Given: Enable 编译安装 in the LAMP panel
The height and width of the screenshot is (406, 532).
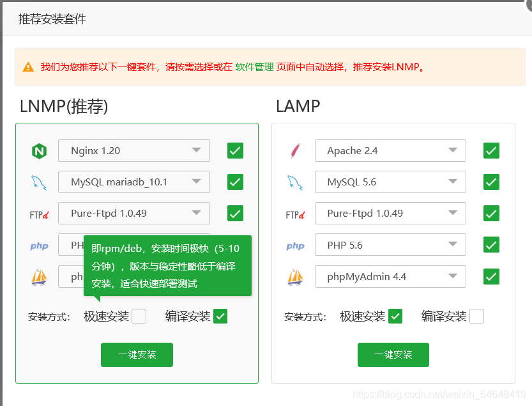Looking at the screenshot, I should (476, 316).
